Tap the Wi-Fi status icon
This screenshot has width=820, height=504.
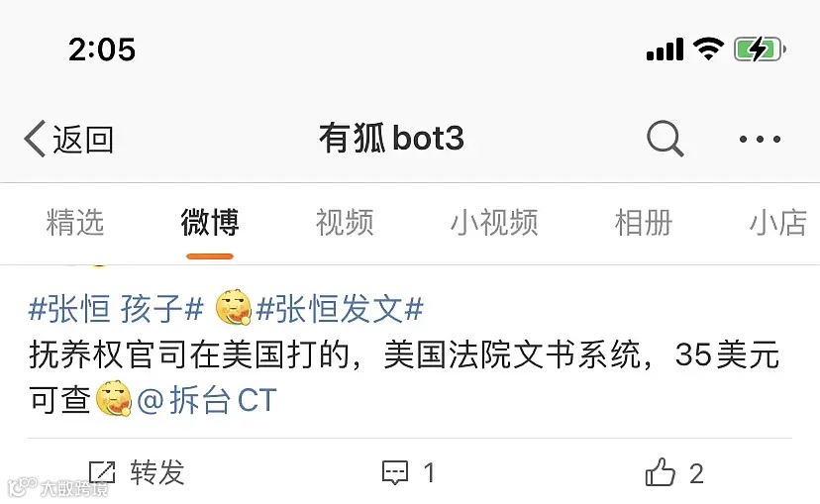click(x=708, y=50)
